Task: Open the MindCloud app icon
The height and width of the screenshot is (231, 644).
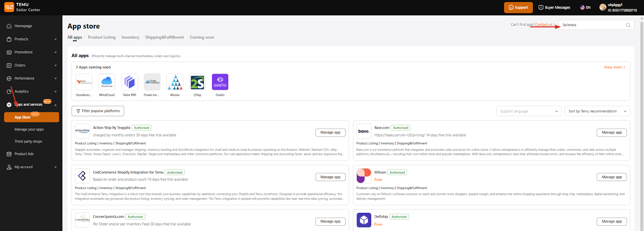Action: (107, 82)
